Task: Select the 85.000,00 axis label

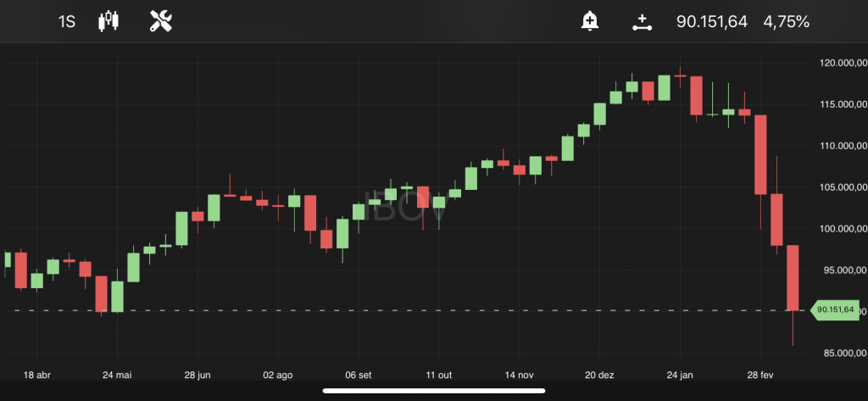Action: [x=843, y=353]
